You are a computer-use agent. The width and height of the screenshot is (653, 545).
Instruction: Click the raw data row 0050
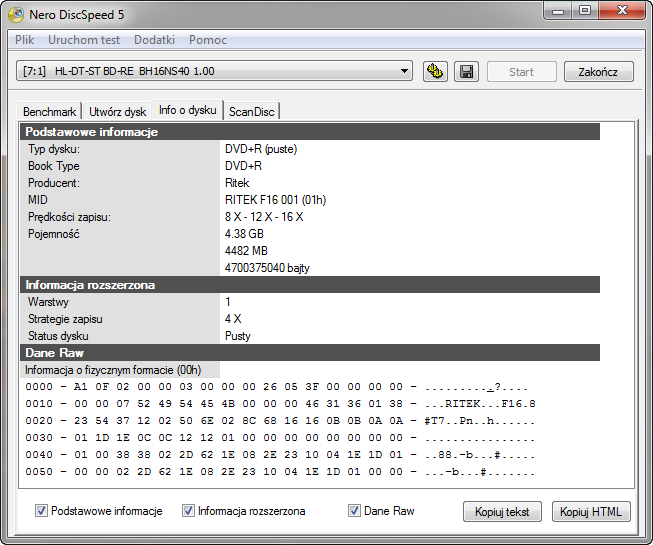(x=280, y=472)
